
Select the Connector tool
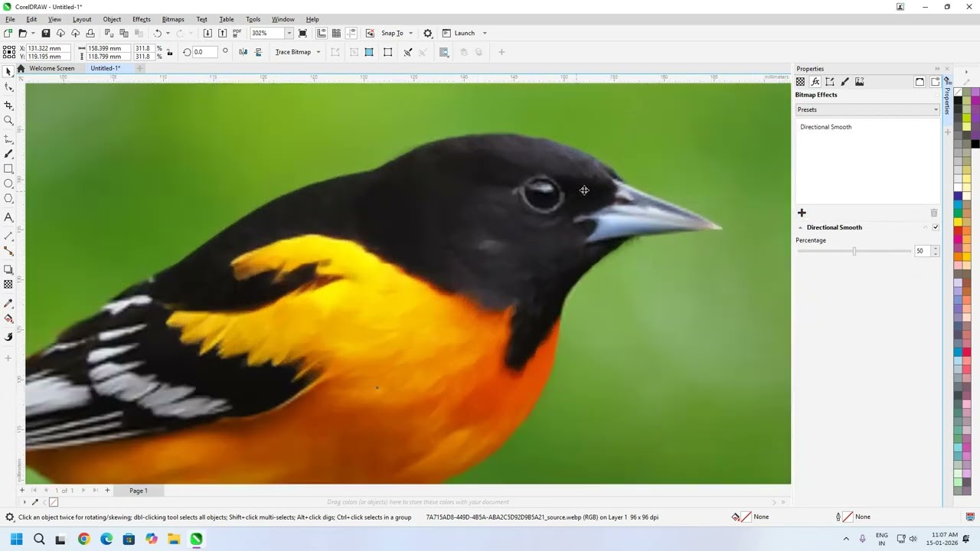[x=8, y=251]
